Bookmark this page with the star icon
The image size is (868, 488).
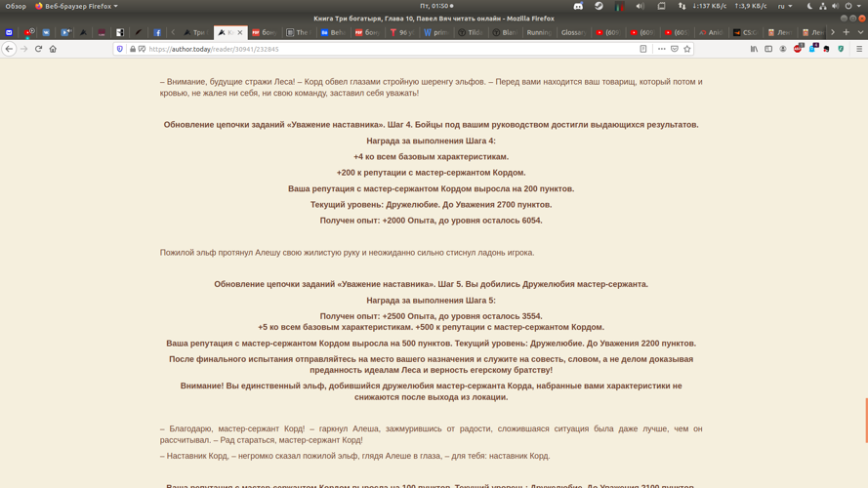point(687,49)
